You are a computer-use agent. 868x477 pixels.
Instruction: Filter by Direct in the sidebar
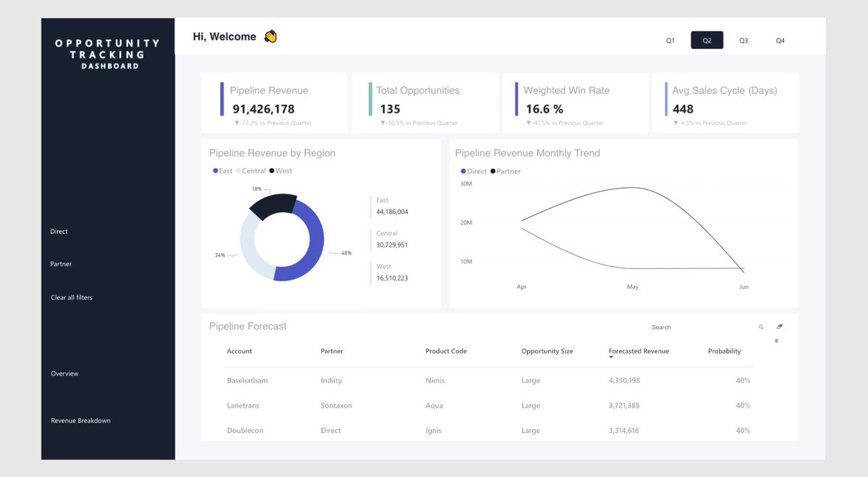tap(59, 232)
